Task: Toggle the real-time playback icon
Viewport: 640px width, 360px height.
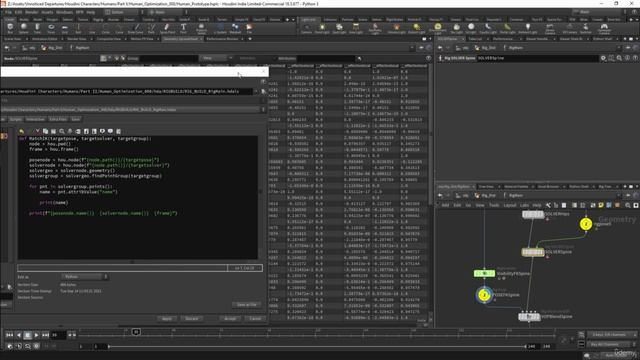Action: 10,346
